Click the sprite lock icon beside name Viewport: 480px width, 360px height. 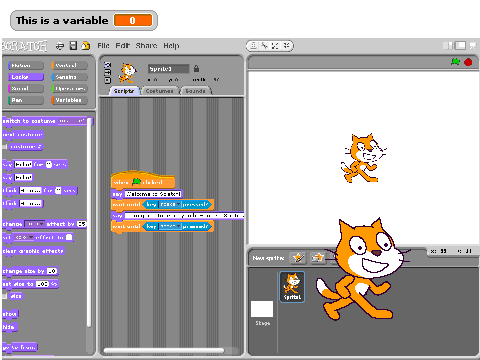196,69
